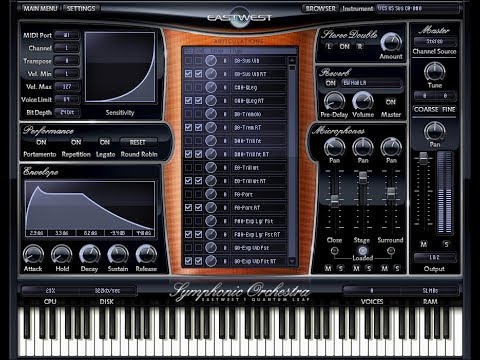Image resolution: width=480 pixels, height=360 pixels.
Task: Click the level knob for Port RT articulation
Action: point(211,207)
